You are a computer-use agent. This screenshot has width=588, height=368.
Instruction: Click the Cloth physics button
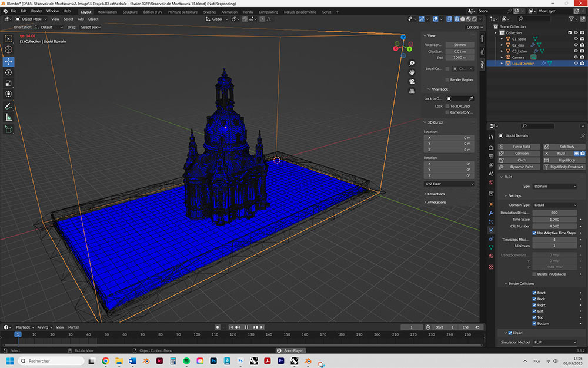pyautogui.click(x=519, y=160)
